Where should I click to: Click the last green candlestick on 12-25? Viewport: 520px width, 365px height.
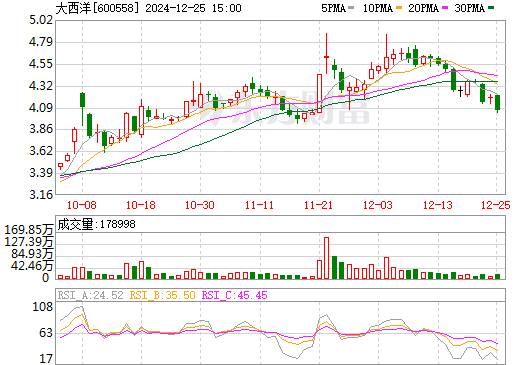(x=498, y=102)
